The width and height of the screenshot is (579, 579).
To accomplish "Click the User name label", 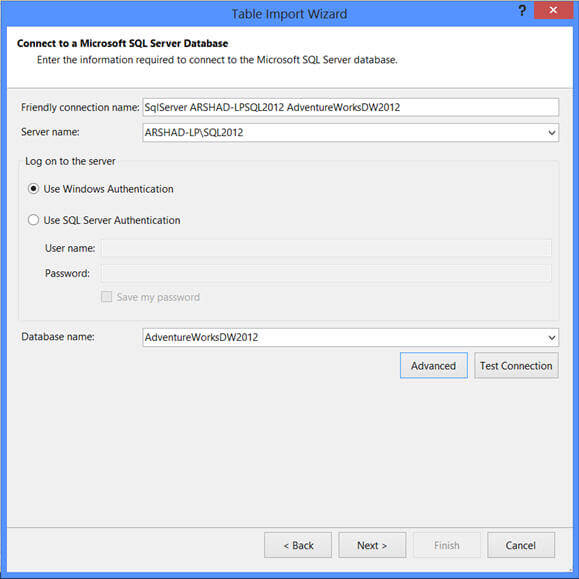I will click(x=70, y=248).
